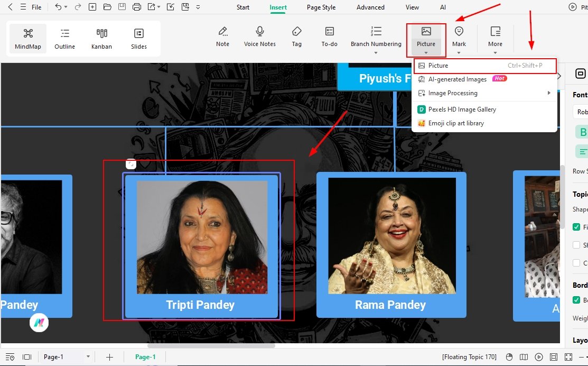The height and width of the screenshot is (366, 588).
Task: Set left text alignment
Action: [582, 152]
